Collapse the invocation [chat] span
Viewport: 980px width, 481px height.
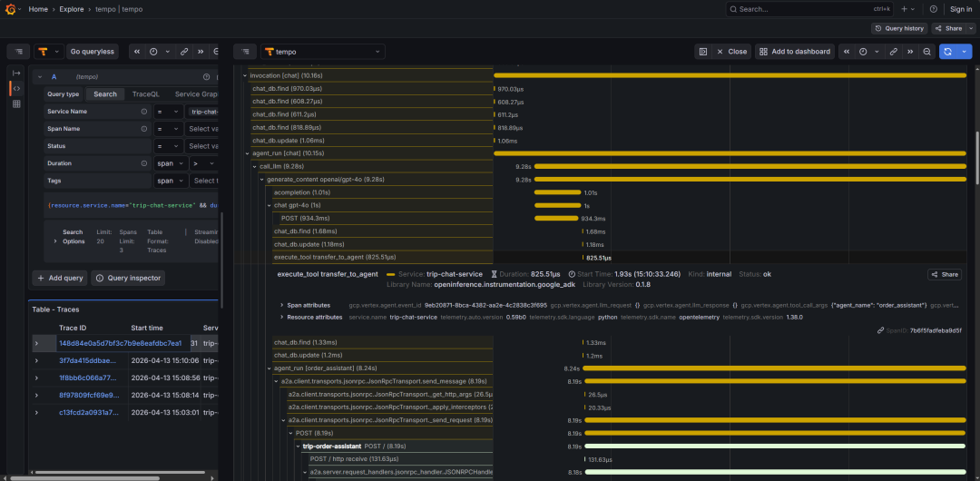coord(245,75)
